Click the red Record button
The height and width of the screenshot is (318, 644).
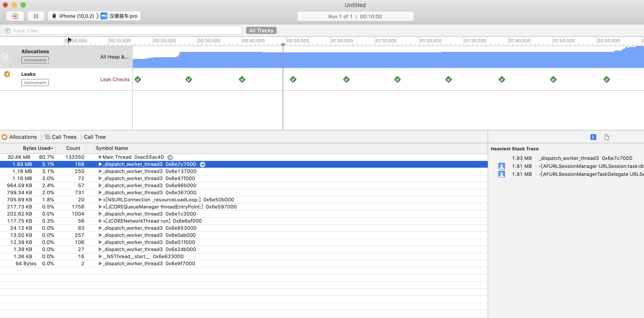(x=15, y=16)
